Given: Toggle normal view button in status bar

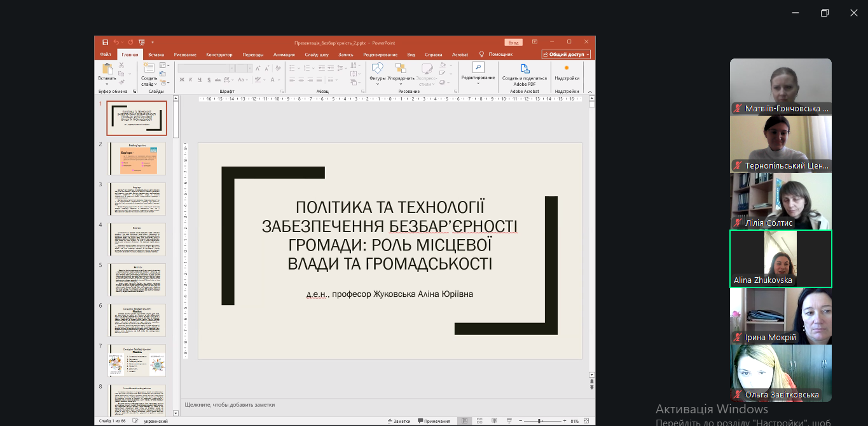Looking at the screenshot, I should click(464, 421).
